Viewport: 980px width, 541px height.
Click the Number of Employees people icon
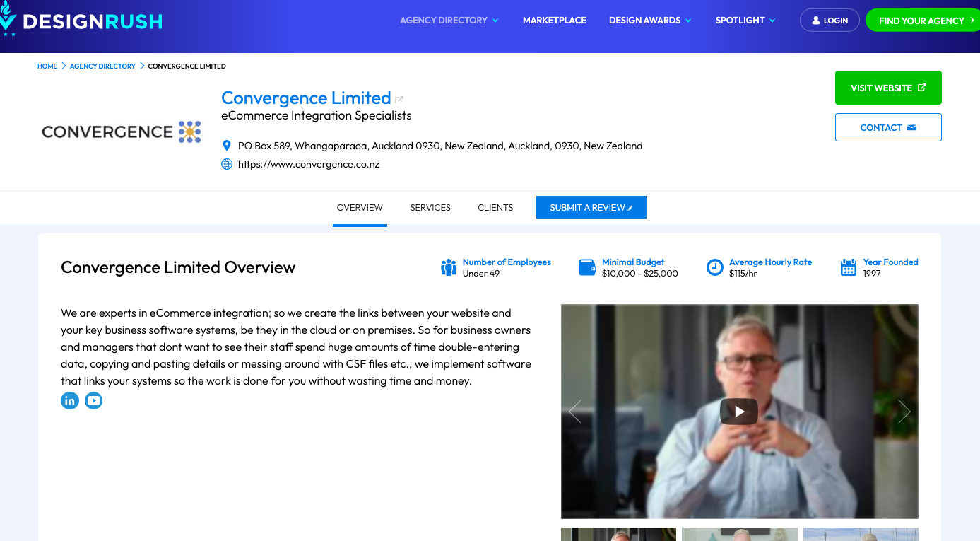click(449, 267)
